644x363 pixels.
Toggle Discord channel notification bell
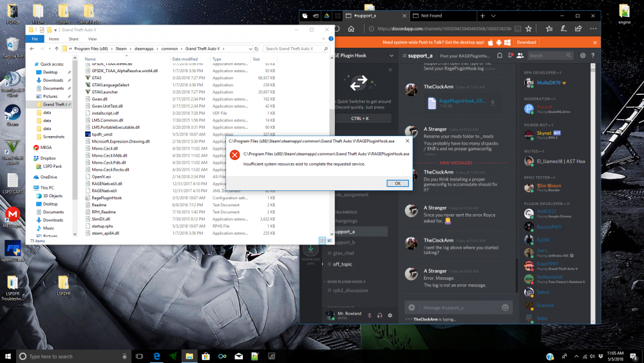(x=500, y=55)
